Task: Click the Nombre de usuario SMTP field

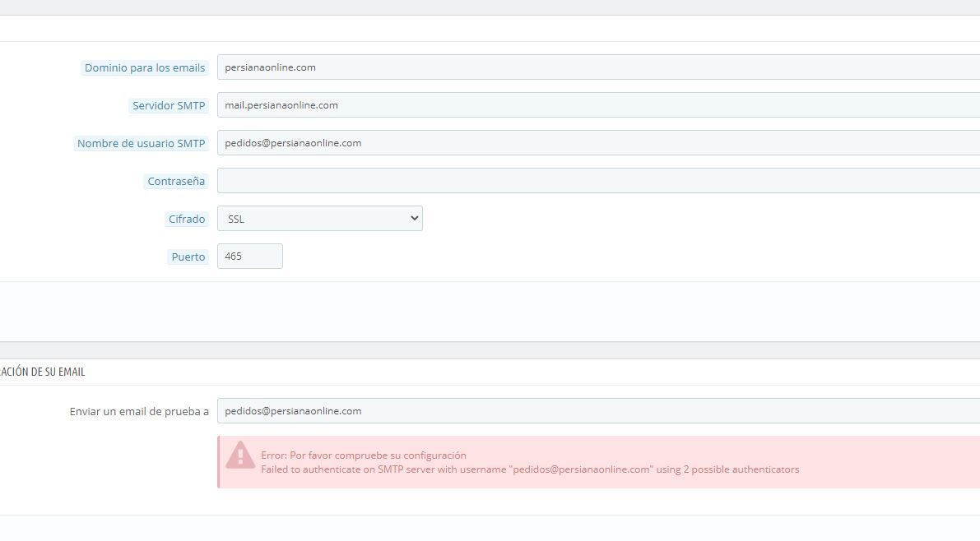Action: (598, 143)
